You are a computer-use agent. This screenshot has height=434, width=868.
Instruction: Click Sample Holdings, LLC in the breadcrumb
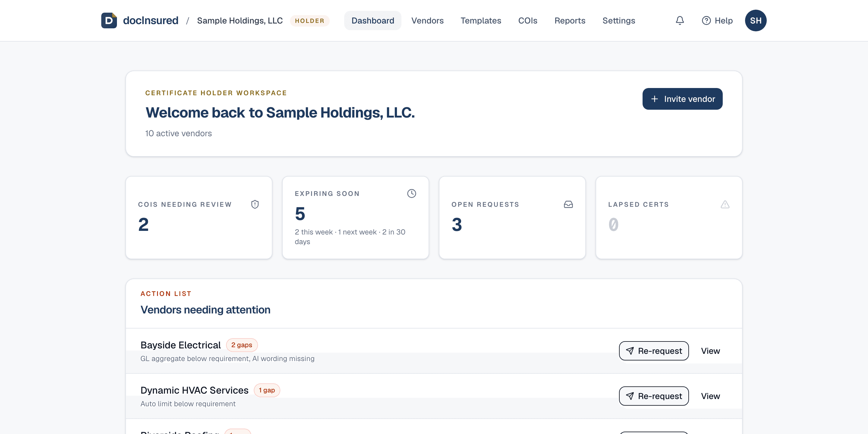240,20
